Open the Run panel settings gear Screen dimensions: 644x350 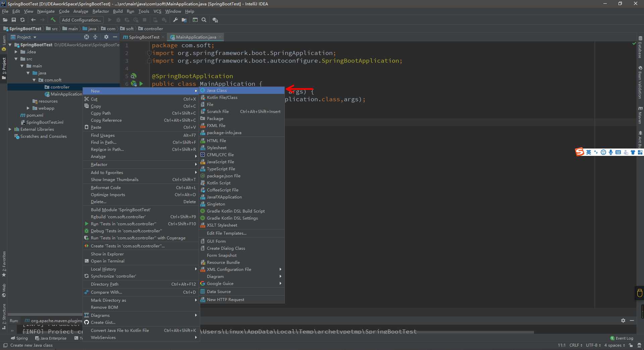click(x=623, y=320)
